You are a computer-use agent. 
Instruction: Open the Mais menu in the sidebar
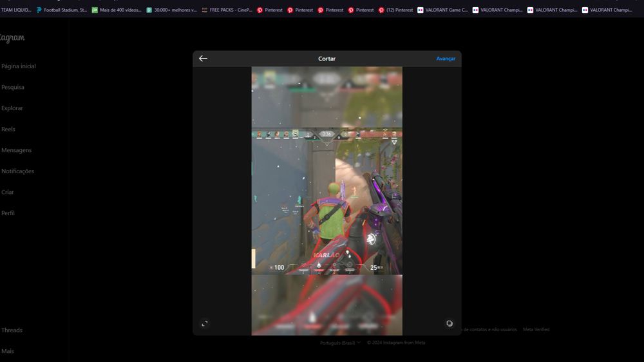pos(7,351)
